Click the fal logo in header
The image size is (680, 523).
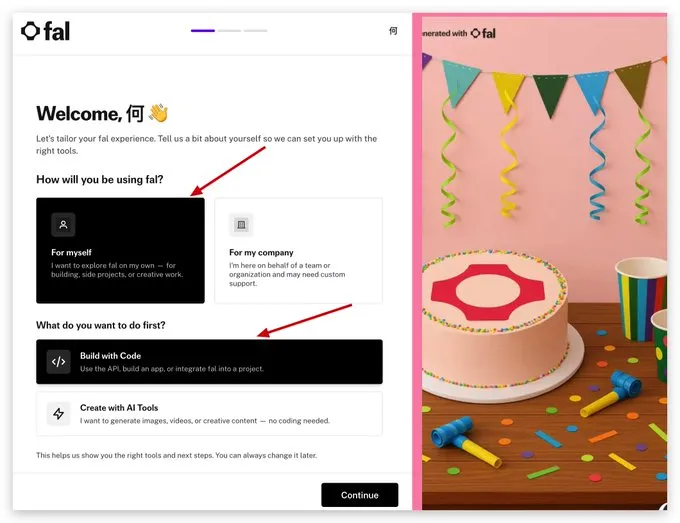46,31
